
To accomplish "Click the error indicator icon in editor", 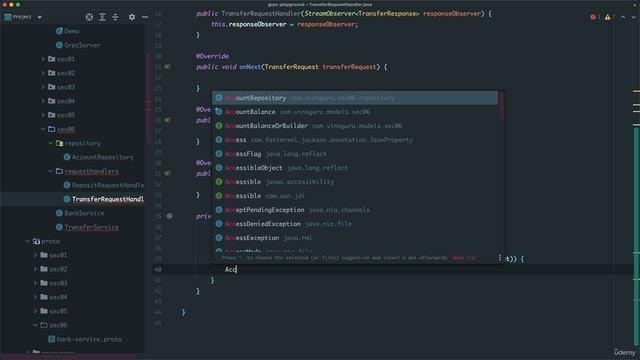I will coord(593,17).
